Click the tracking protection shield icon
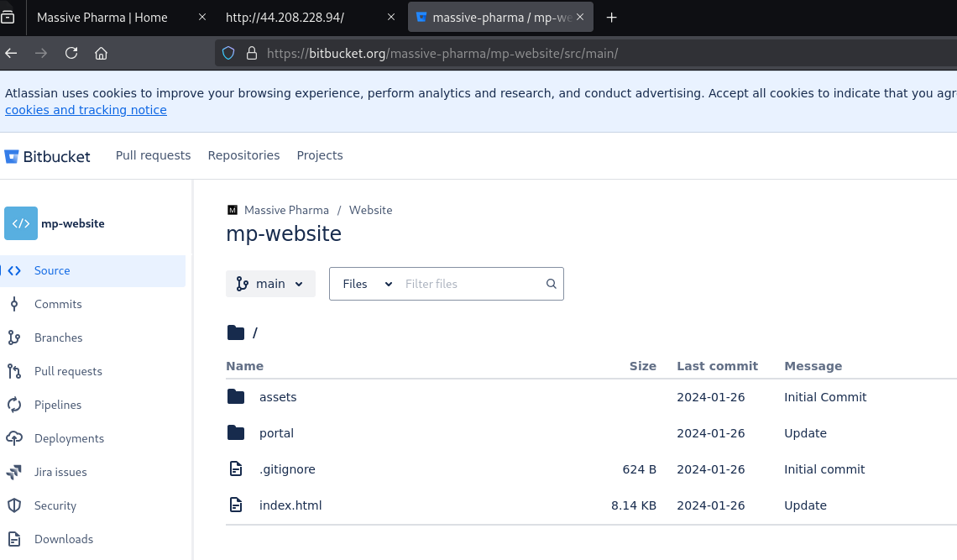Screen dimensions: 957x560 tap(228, 54)
